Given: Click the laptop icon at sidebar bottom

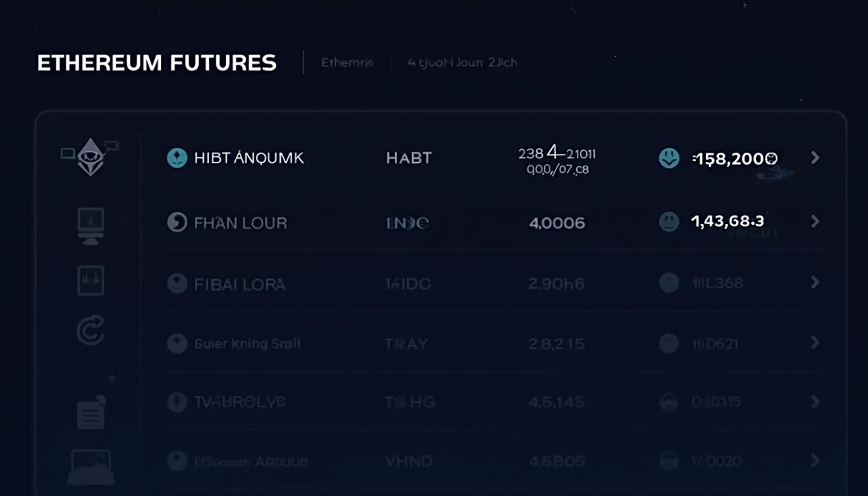Looking at the screenshot, I should [91, 467].
